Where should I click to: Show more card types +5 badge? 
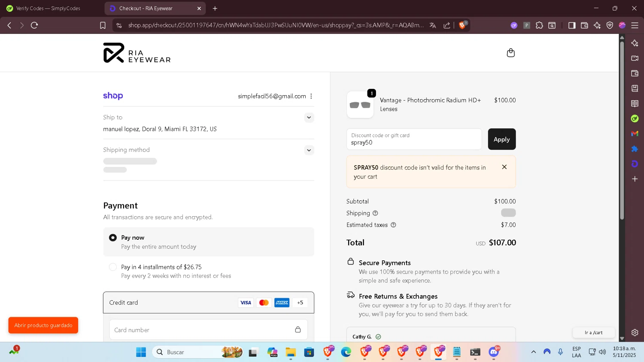[300, 303]
